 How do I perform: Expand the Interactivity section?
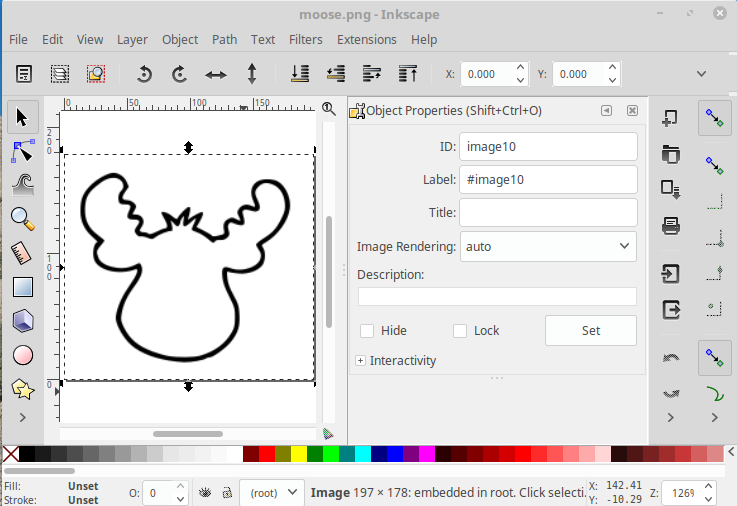[361, 360]
